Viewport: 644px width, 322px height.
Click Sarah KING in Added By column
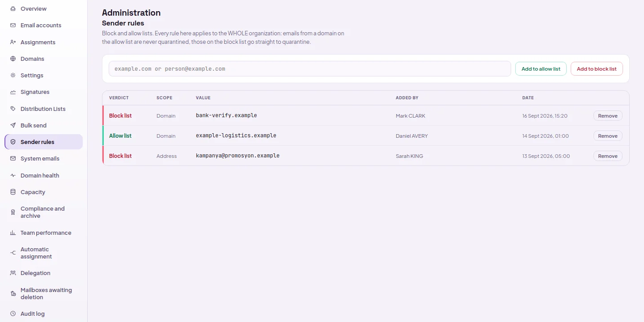(x=409, y=156)
